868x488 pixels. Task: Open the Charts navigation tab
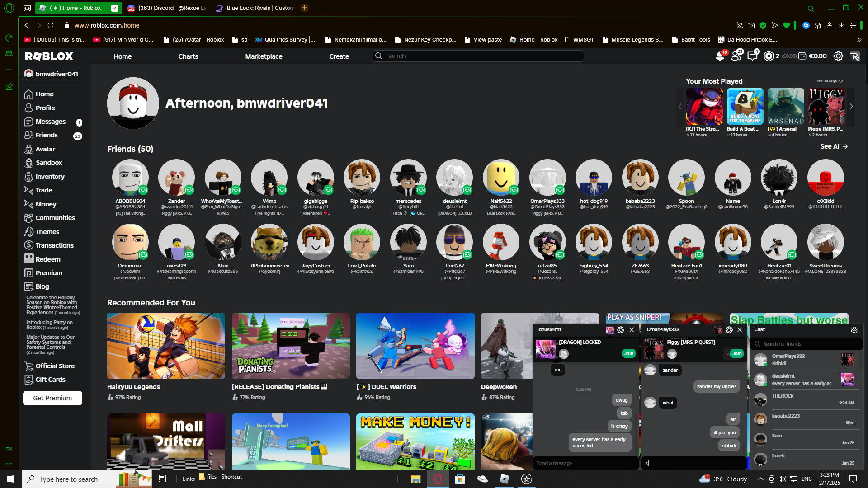click(188, 56)
